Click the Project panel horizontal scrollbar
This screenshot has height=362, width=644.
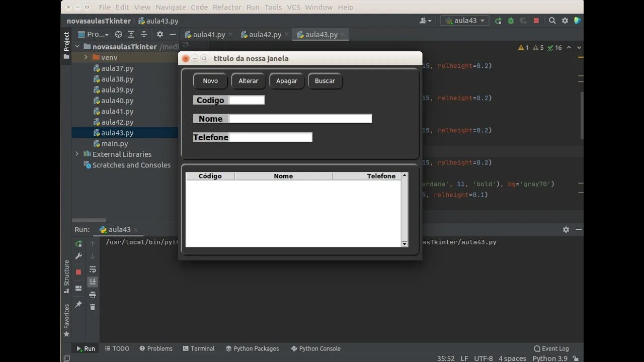[89, 220]
